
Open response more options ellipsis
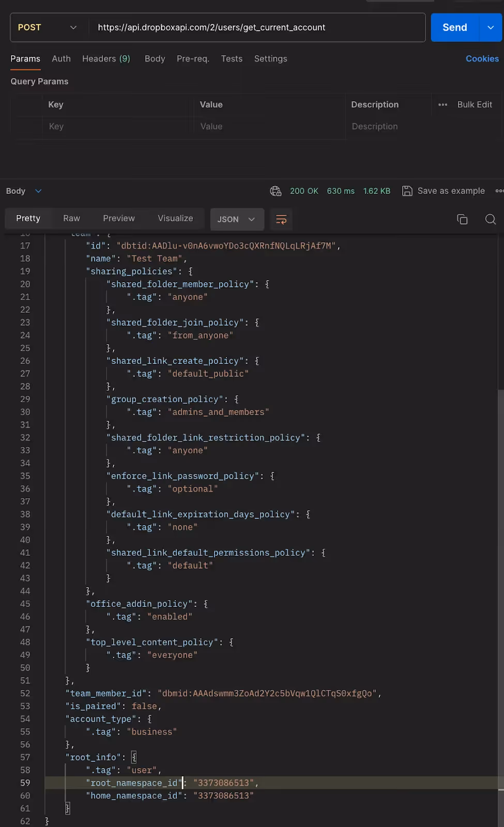pos(499,191)
